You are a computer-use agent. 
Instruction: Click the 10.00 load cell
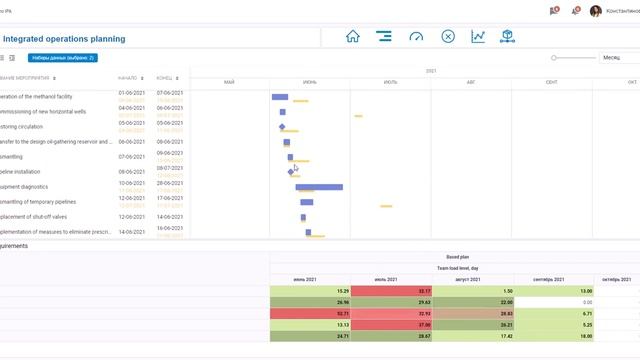pyautogui.click(x=554, y=336)
